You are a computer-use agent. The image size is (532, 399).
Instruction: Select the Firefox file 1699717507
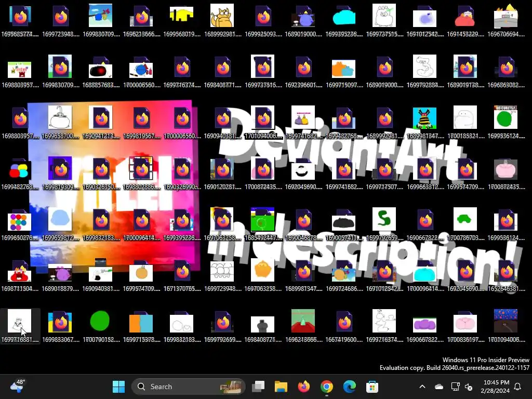coord(384,173)
